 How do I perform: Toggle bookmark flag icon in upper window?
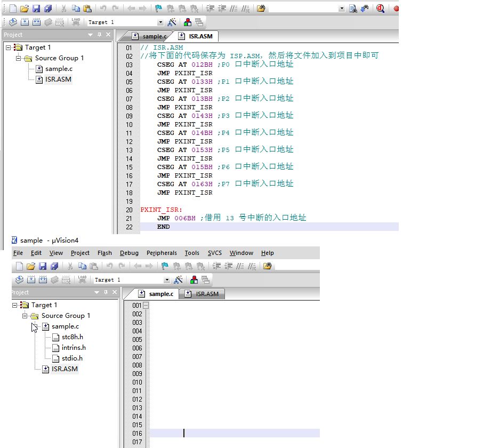coord(158,9)
